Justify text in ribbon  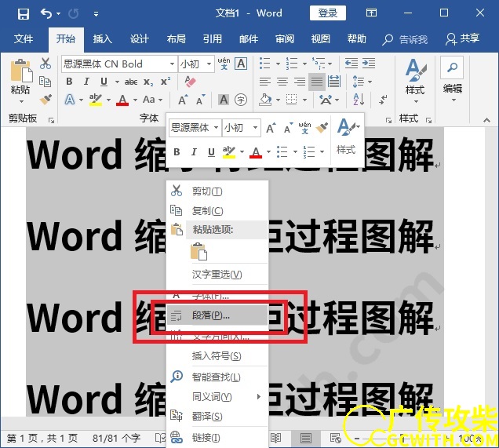[x=317, y=82]
